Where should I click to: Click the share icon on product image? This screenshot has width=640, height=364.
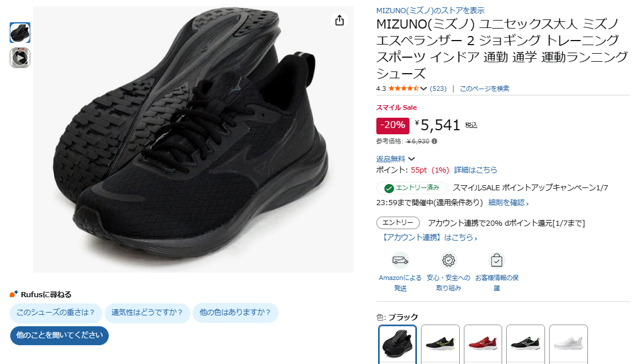(x=340, y=21)
